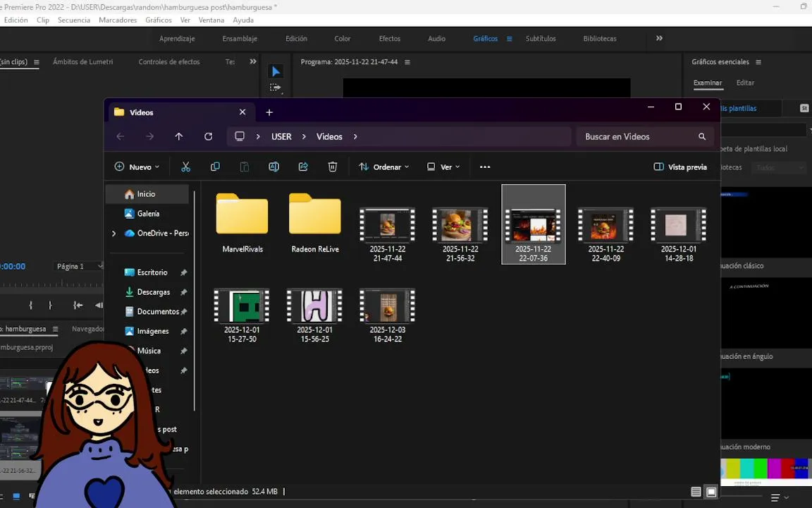Select video 2025-12-01 15-56-25
The width and height of the screenshot is (812, 508).
point(315,315)
